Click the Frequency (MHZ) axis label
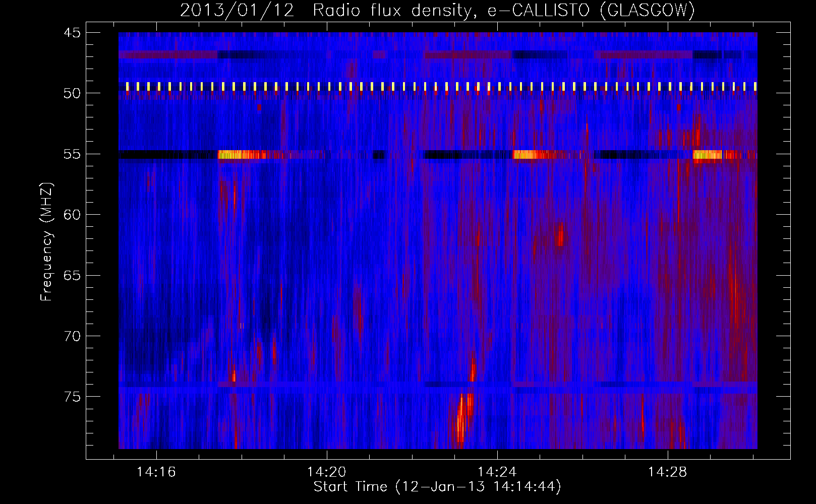816x504 pixels. pos(46,241)
